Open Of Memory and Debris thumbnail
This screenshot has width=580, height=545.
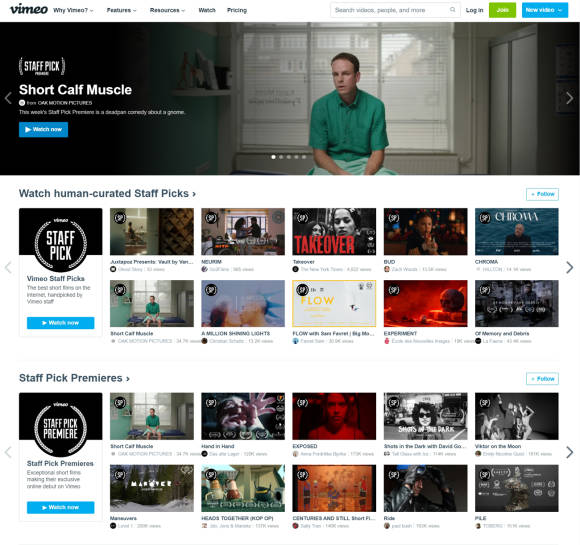coord(517,303)
